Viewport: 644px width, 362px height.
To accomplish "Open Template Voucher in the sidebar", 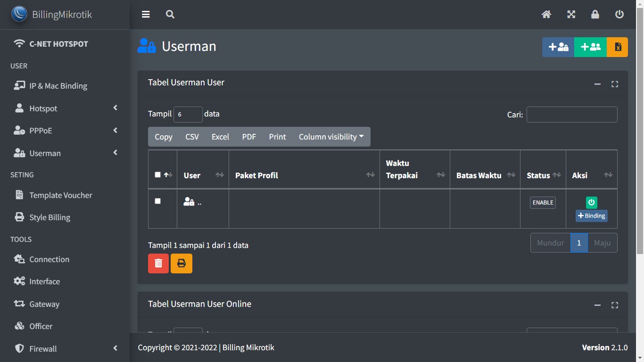I will tap(60, 195).
